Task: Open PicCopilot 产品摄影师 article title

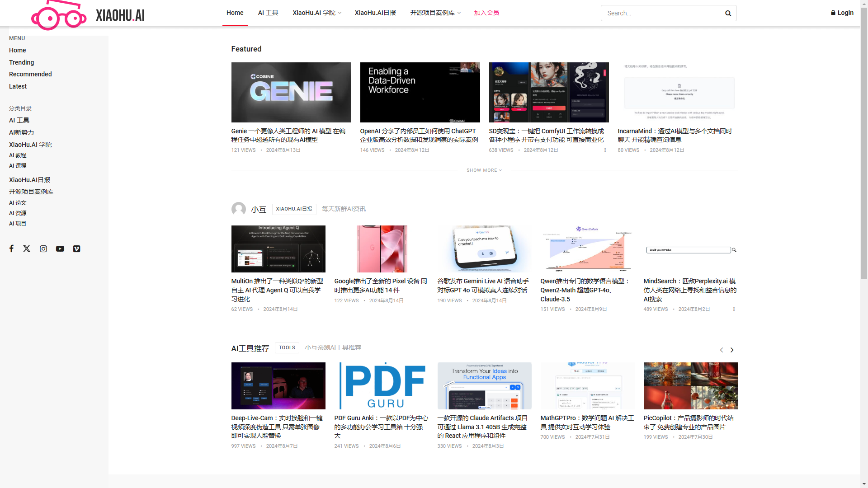Action: pyautogui.click(x=689, y=422)
